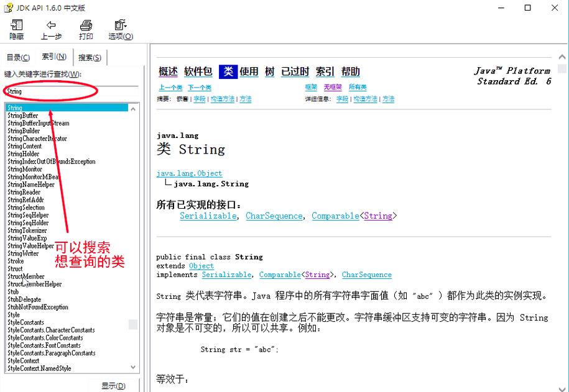The width and height of the screenshot is (569, 392).
Task: Switch to the 目录(C) contents tab
Action: point(18,57)
